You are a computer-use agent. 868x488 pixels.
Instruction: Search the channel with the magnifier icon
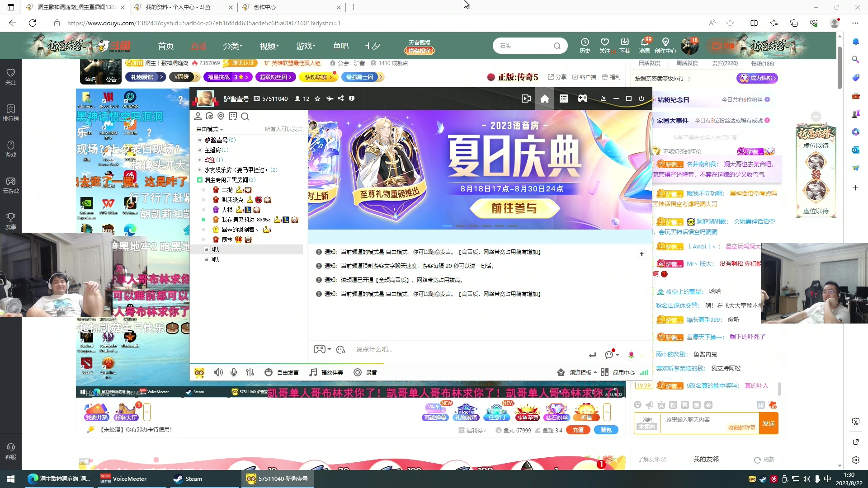pyautogui.click(x=245, y=117)
